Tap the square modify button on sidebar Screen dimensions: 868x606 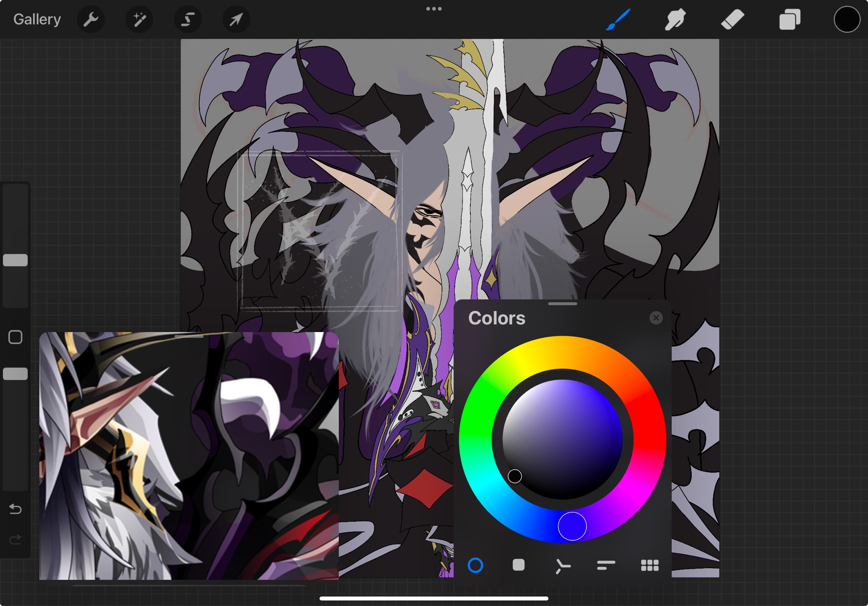pyautogui.click(x=15, y=337)
